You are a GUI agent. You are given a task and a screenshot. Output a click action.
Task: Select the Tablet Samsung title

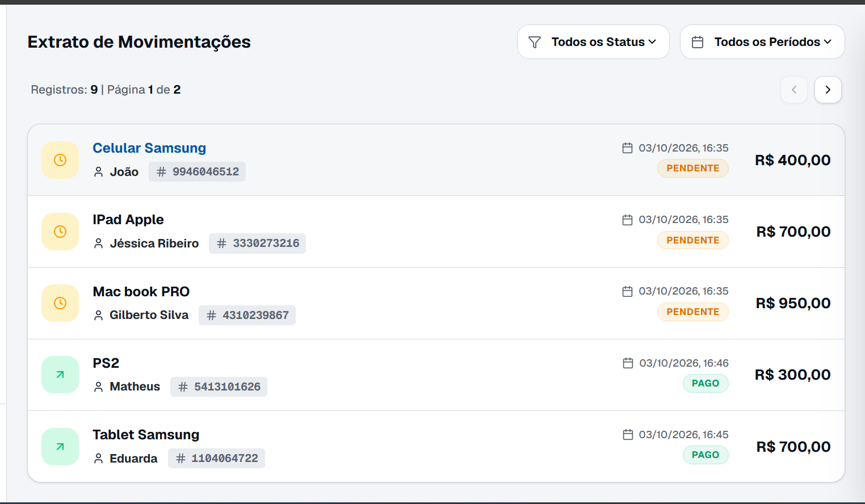click(x=146, y=435)
